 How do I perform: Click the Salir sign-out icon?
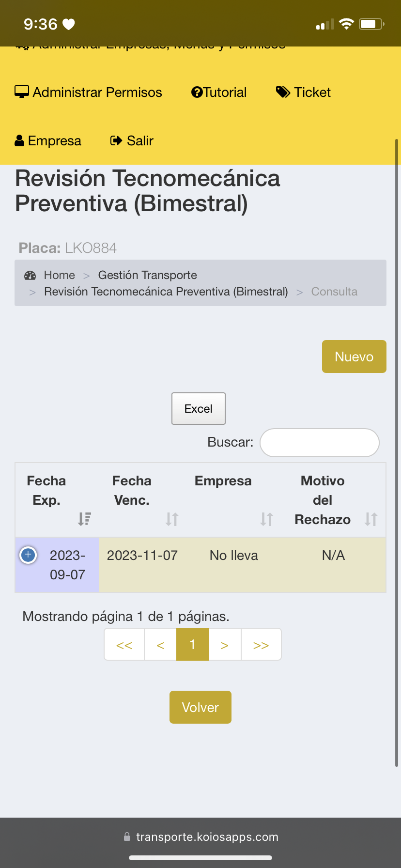(x=116, y=140)
